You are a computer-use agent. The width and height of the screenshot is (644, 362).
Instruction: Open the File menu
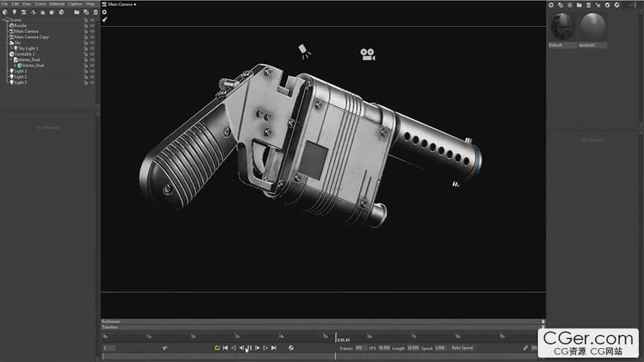pyautogui.click(x=5, y=4)
